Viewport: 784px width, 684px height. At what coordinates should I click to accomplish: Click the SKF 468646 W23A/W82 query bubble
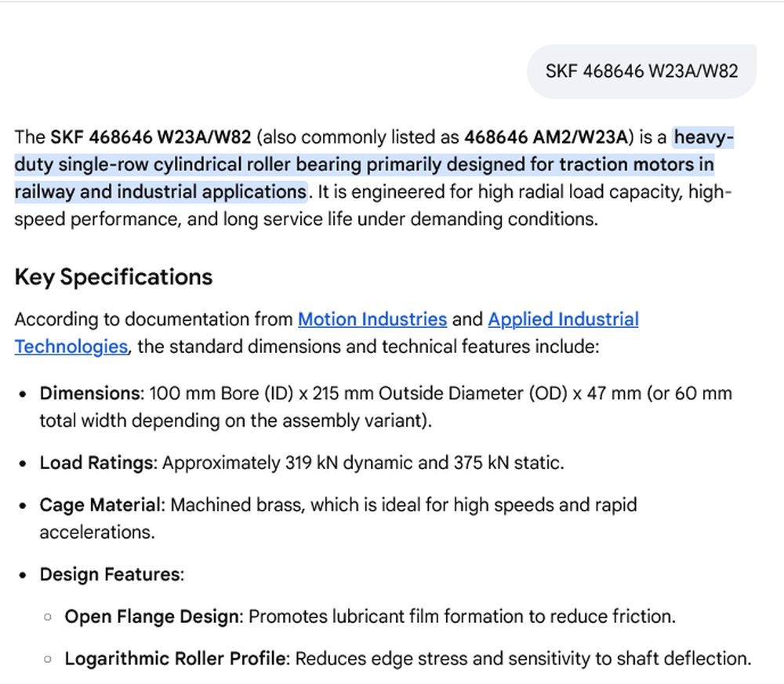pyautogui.click(x=641, y=71)
